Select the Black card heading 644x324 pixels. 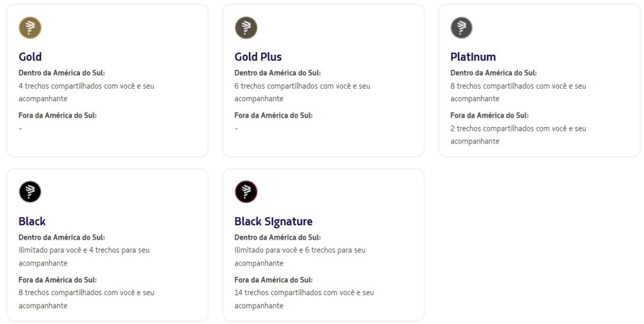tap(32, 221)
